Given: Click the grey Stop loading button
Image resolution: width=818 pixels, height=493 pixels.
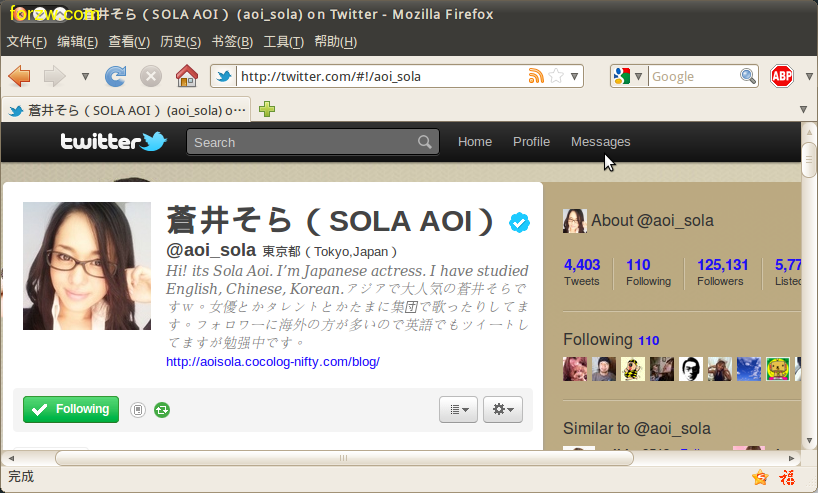Looking at the screenshot, I should point(151,77).
